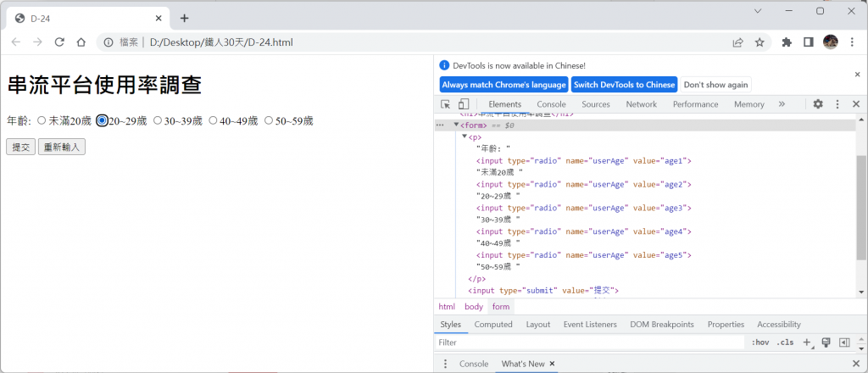Click Don't show again
This screenshot has width=868, height=373.
point(715,85)
